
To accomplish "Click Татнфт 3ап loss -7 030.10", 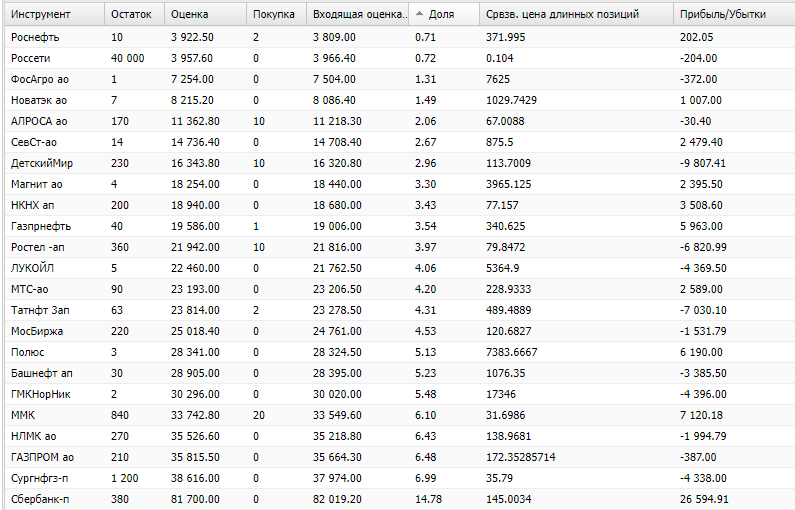I will 703,310.
